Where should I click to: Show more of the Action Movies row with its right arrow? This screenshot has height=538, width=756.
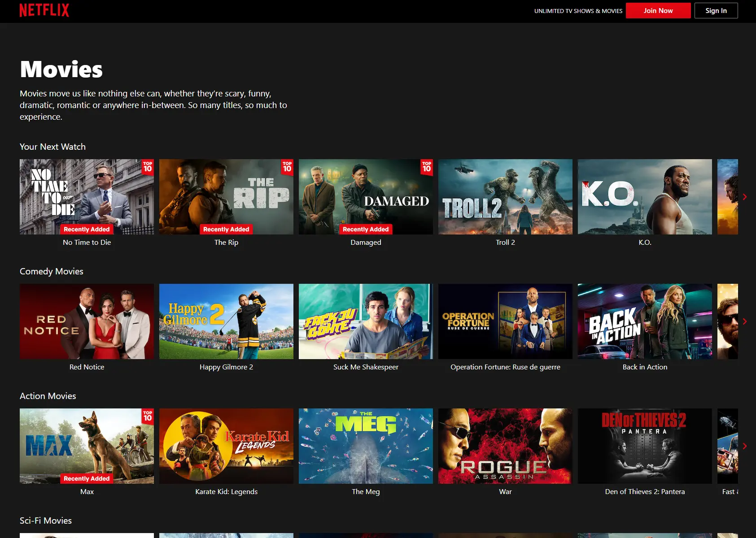point(745,446)
